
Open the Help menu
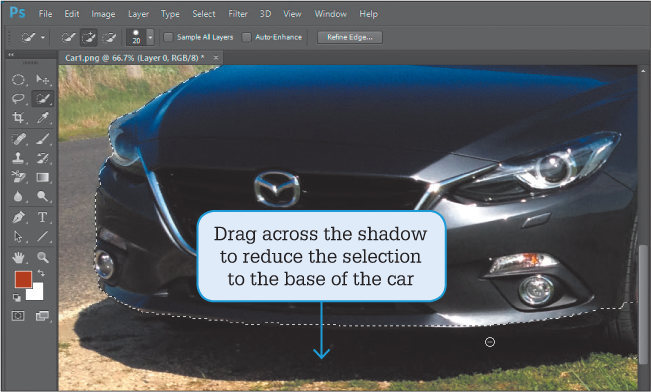(x=368, y=14)
